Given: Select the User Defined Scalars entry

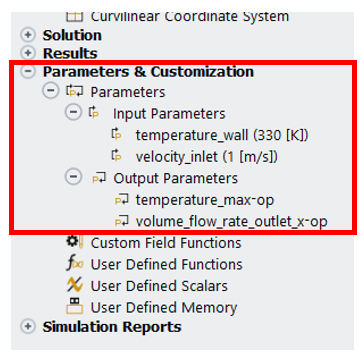Looking at the screenshot, I should click(x=159, y=286).
